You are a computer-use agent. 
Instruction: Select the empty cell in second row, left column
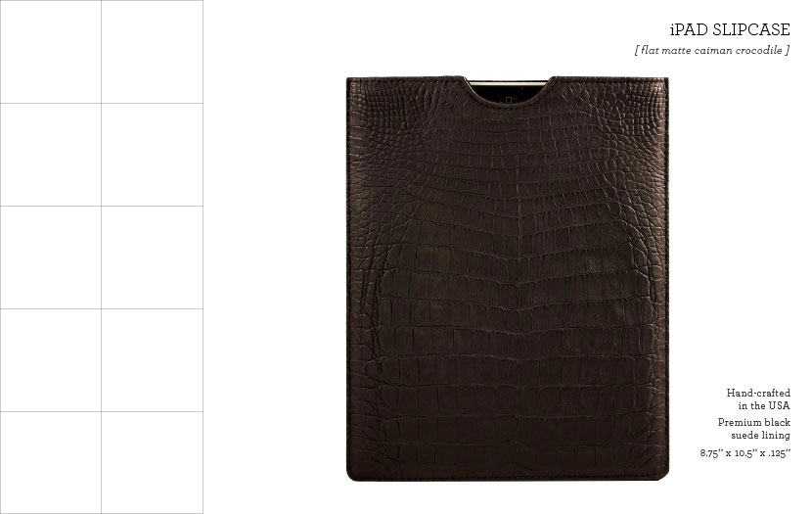pos(50,155)
